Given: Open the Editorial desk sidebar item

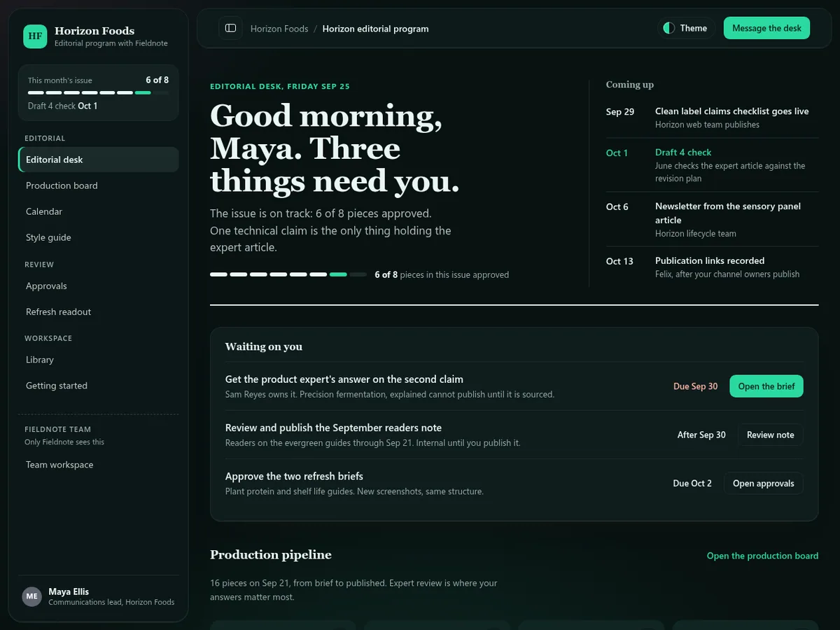Looking at the screenshot, I should coord(98,160).
